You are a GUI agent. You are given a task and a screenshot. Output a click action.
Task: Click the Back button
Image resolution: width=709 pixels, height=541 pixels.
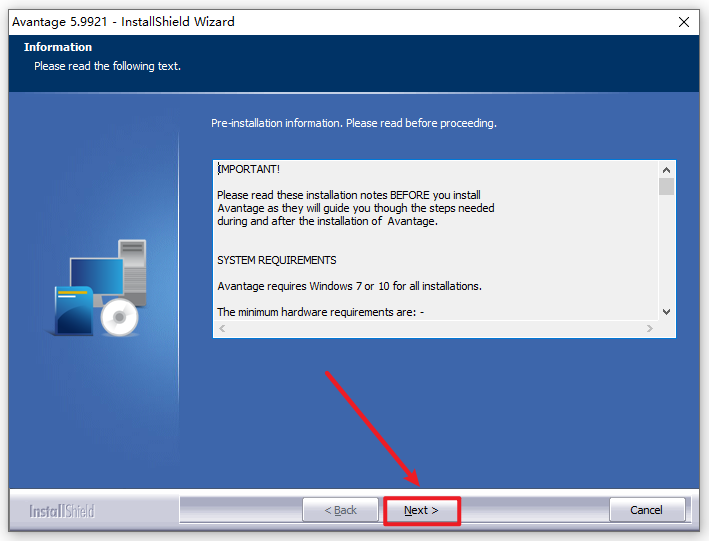(340, 510)
